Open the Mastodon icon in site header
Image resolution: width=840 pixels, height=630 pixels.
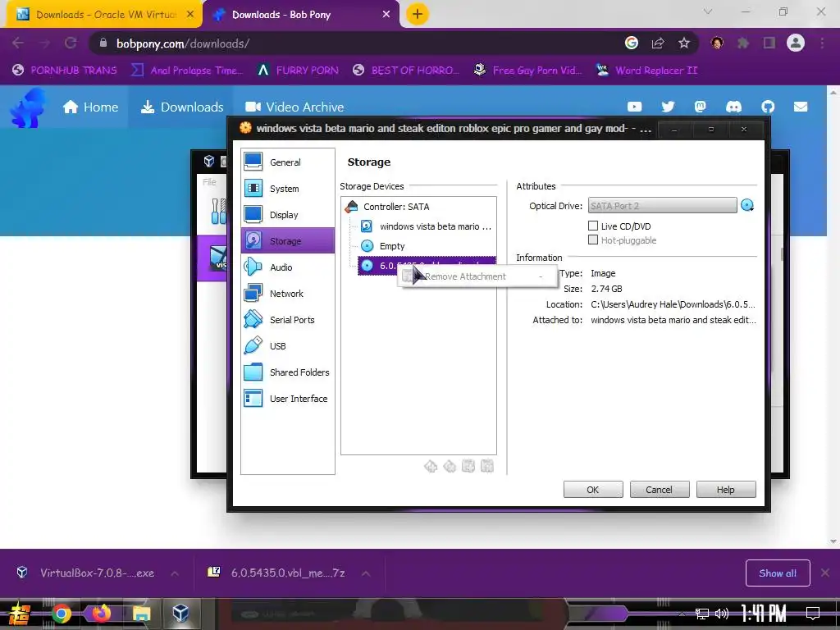click(701, 107)
